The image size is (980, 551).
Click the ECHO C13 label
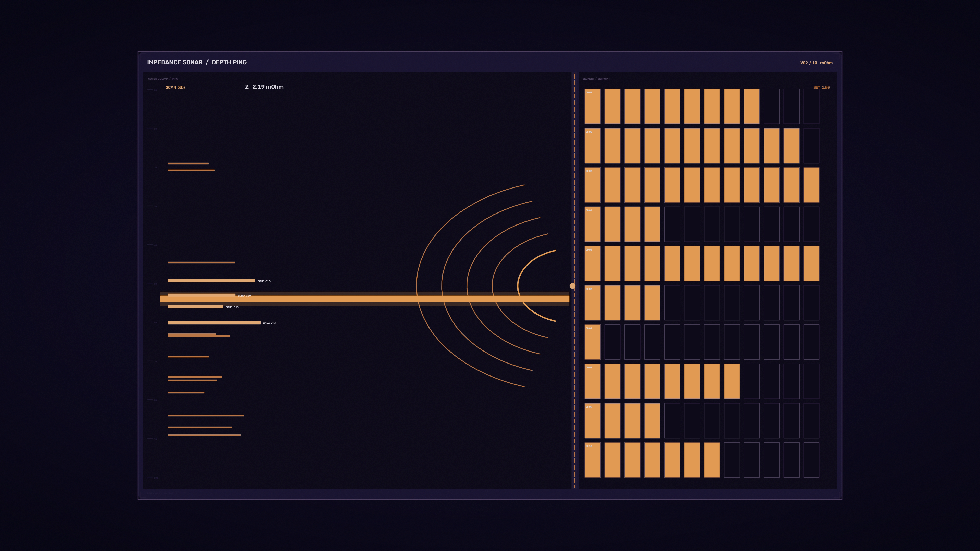(x=232, y=307)
